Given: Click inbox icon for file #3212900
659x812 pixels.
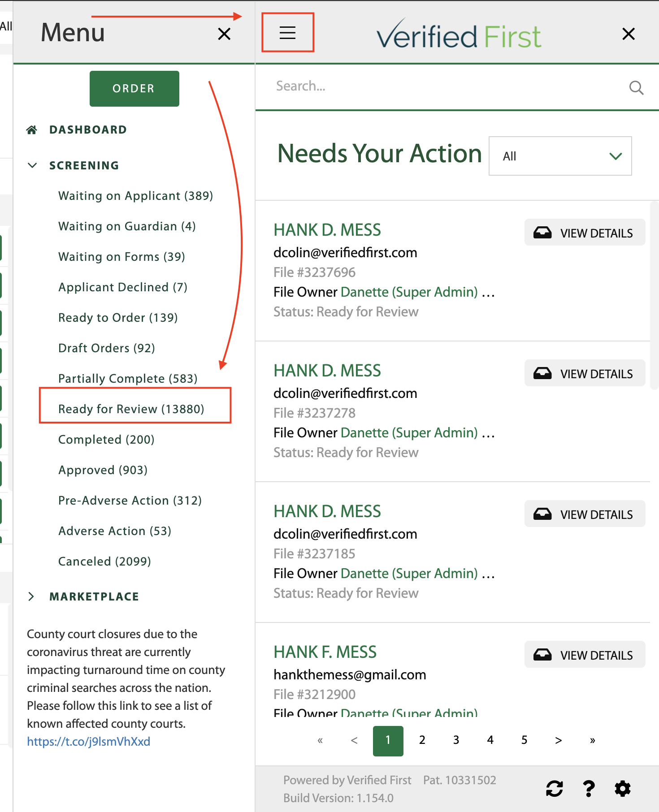Looking at the screenshot, I should click(542, 655).
